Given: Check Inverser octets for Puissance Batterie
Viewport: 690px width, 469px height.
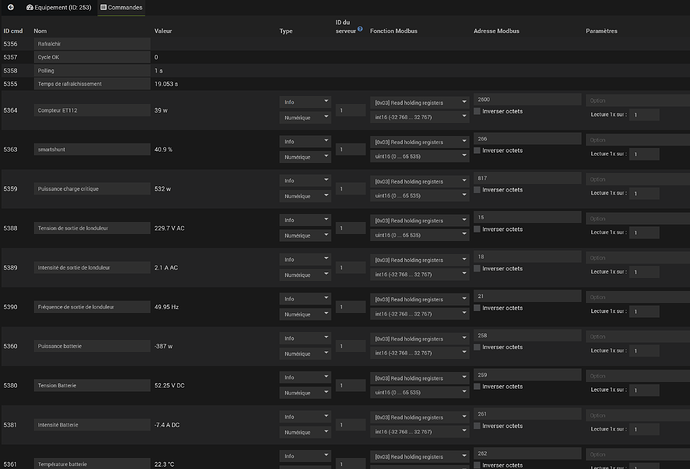Looking at the screenshot, I should point(477,346).
